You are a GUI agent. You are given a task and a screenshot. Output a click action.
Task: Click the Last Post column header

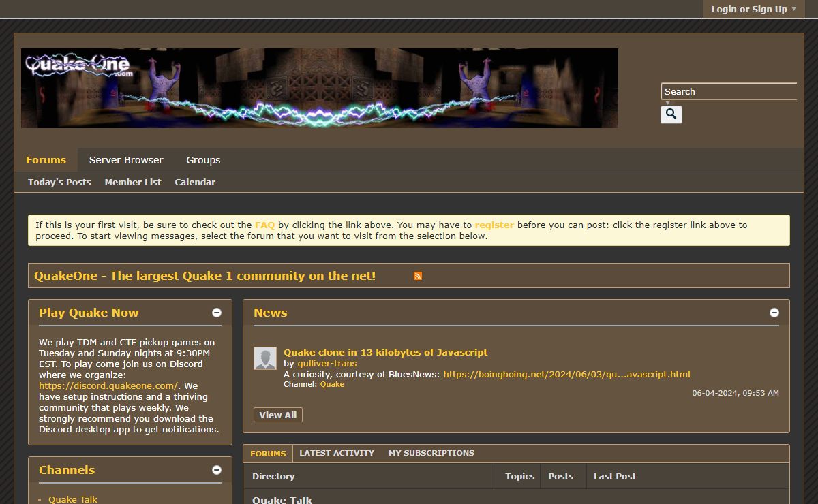coord(614,476)
